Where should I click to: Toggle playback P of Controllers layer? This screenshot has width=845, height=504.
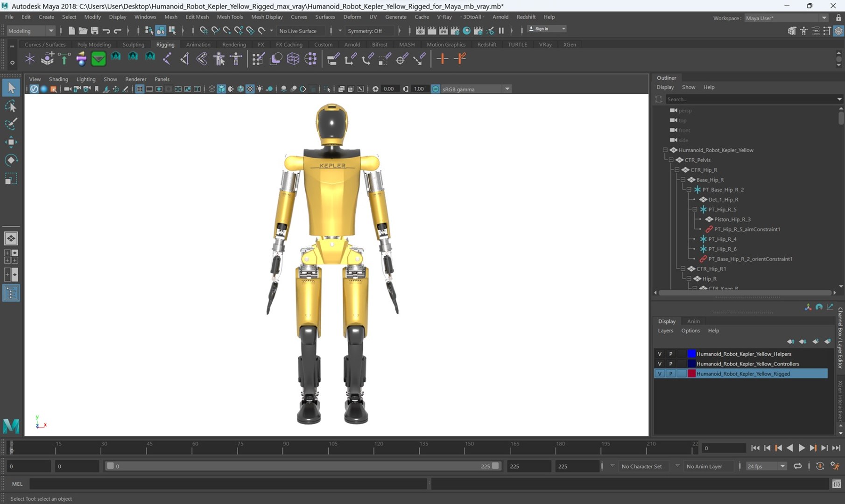671,364
